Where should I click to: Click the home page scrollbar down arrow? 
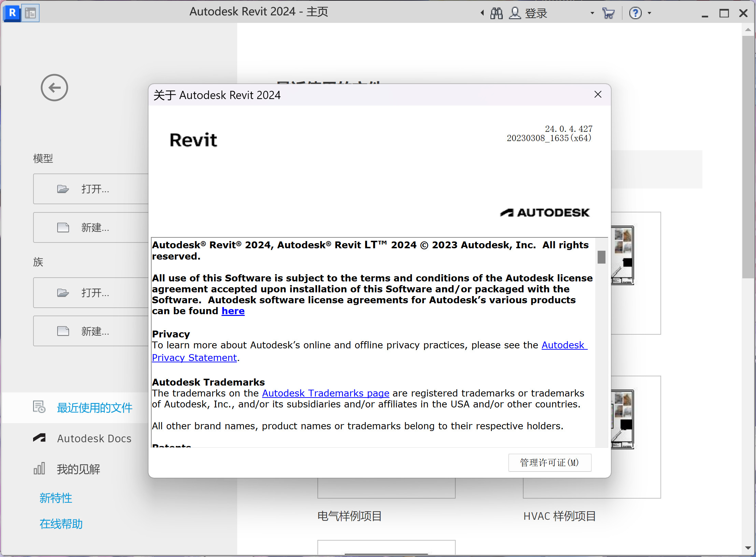point(748,548)
